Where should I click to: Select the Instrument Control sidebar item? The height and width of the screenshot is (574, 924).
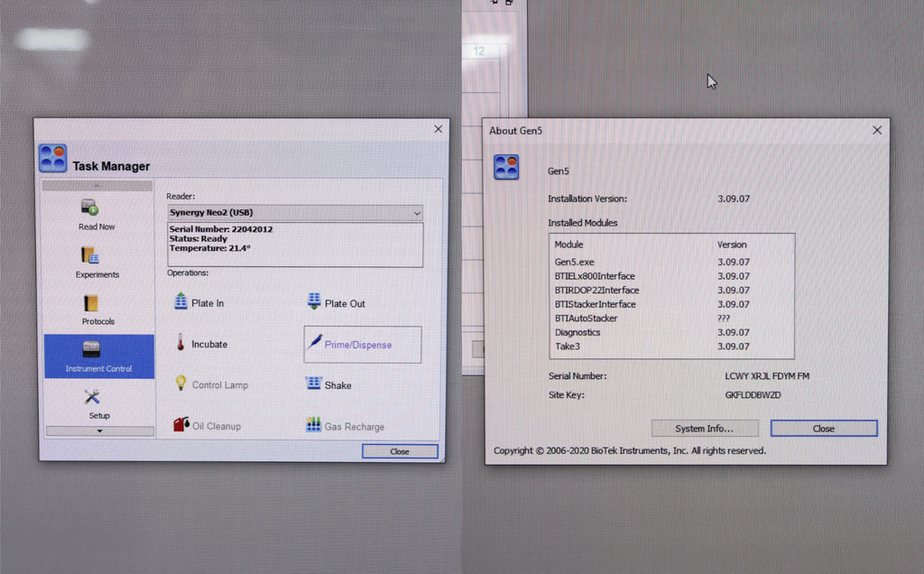[x=98, y=356]
